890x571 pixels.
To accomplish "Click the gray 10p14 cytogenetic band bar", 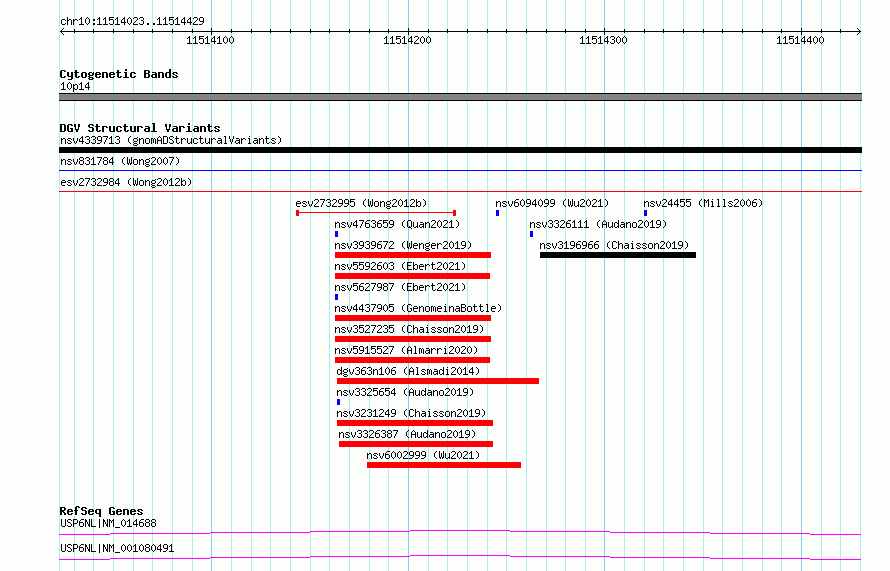I will 460,97.
